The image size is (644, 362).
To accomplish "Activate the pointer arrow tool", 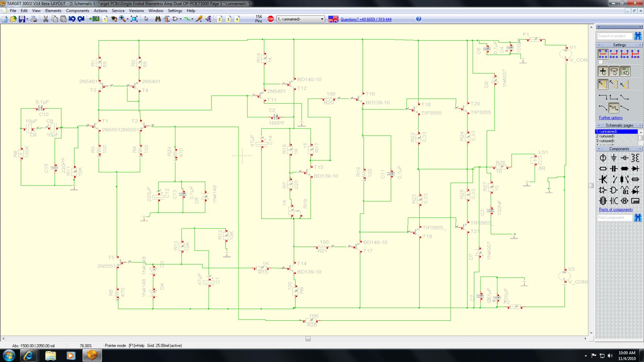I will (146, 19).
